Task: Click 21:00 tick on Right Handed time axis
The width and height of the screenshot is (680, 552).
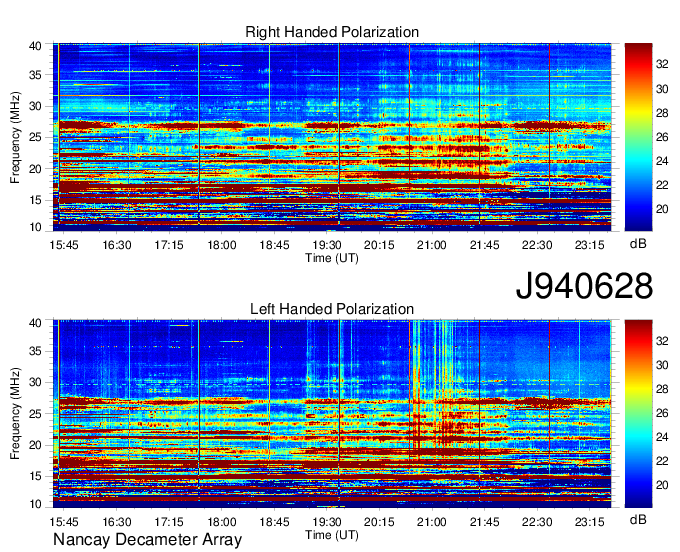Action: (x=432, y=245)
